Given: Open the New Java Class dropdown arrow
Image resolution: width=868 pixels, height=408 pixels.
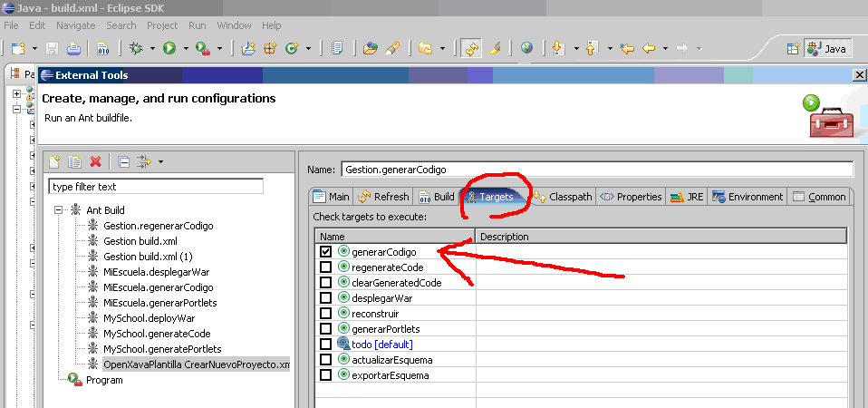Looking at the screenshot, I should tap(308, 49).
